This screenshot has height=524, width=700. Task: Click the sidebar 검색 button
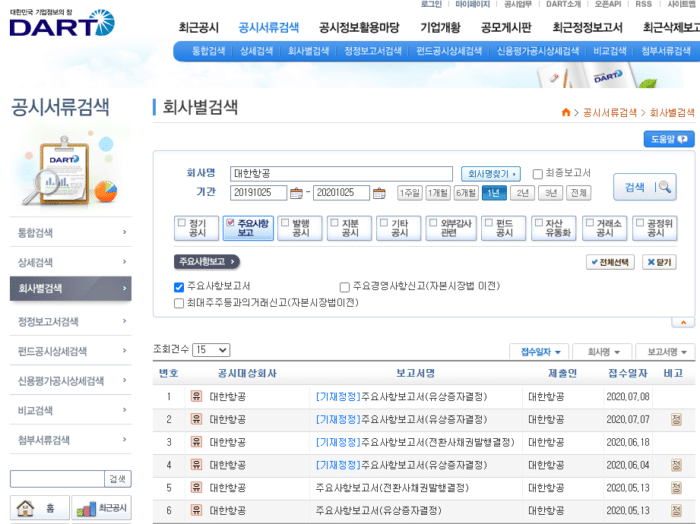(118, 479)
